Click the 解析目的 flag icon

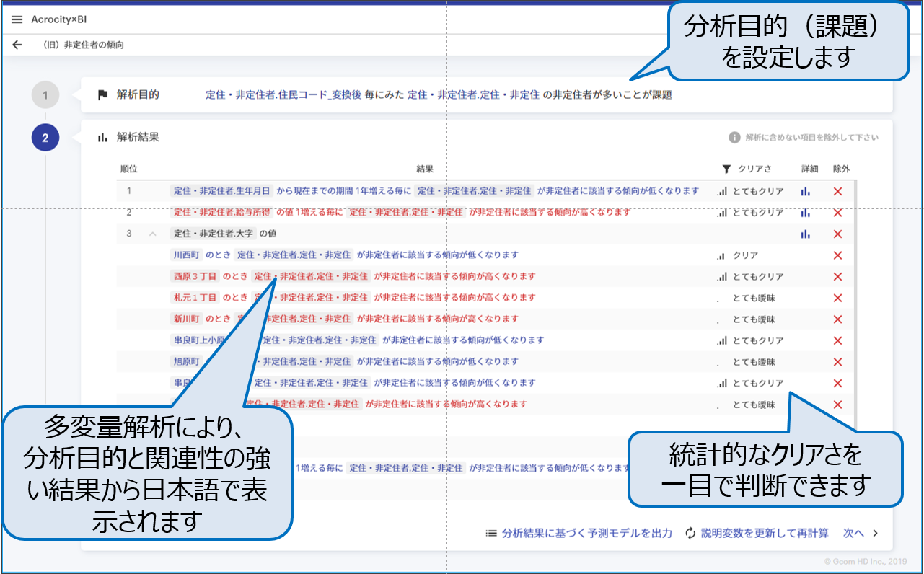point(102,94)
